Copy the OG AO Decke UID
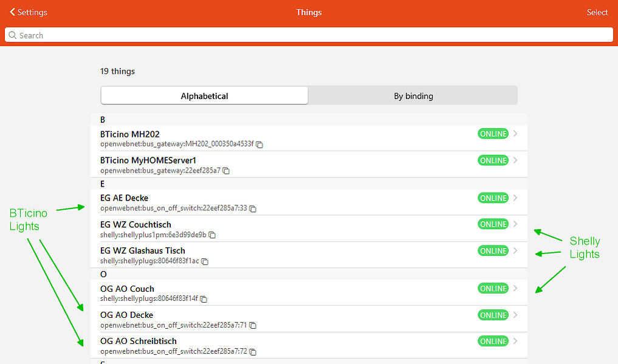 [253, 325]
